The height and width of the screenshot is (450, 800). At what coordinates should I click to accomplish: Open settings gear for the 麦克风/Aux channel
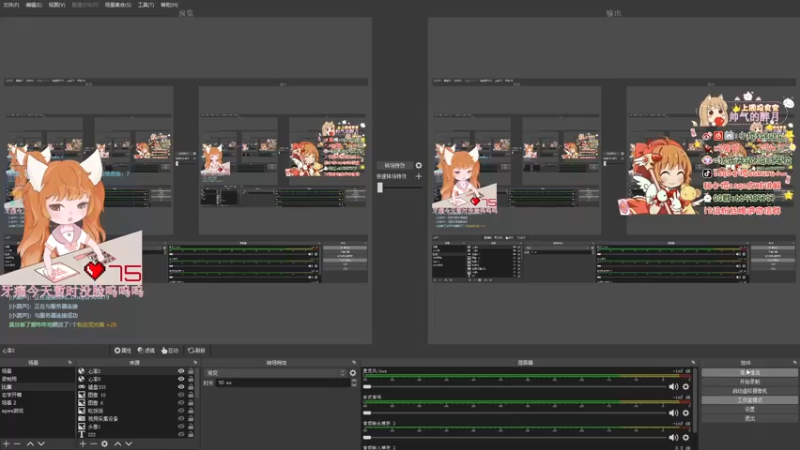686,387
